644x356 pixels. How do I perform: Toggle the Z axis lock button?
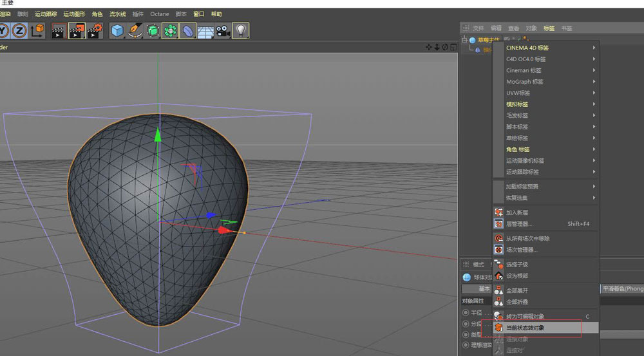[19, 30]
